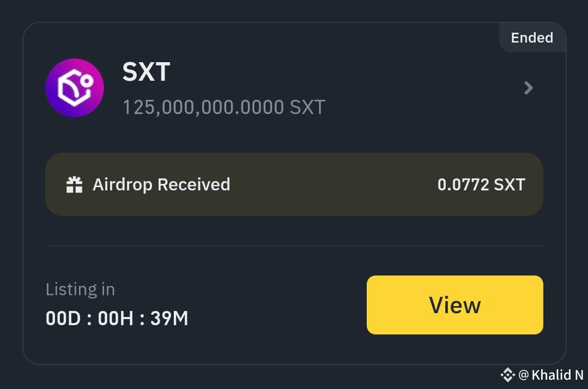Enable the Listing in countdown display
The width and height of the screenshot is (588, 389).
coord(80,289)
